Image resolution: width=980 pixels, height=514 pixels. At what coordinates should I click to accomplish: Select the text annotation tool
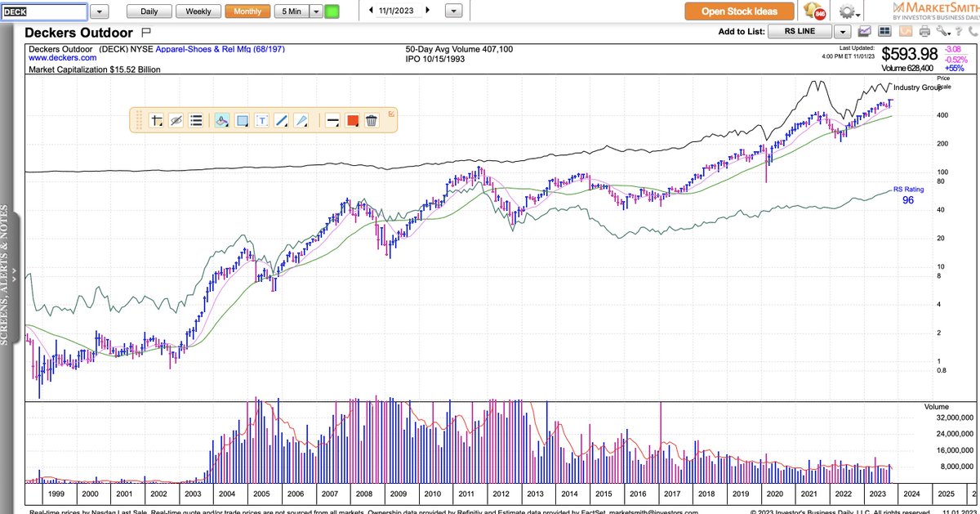[262, 120]
